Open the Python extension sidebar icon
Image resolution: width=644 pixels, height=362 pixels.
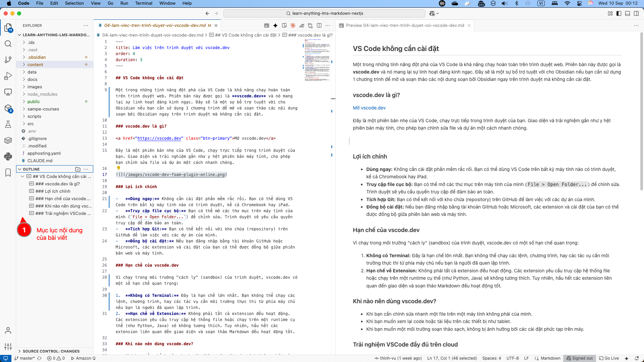click(x=8, y=156)
